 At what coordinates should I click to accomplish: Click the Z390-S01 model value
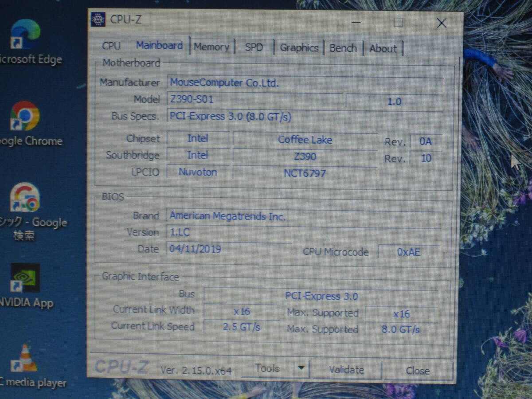(x=255, y=99)
